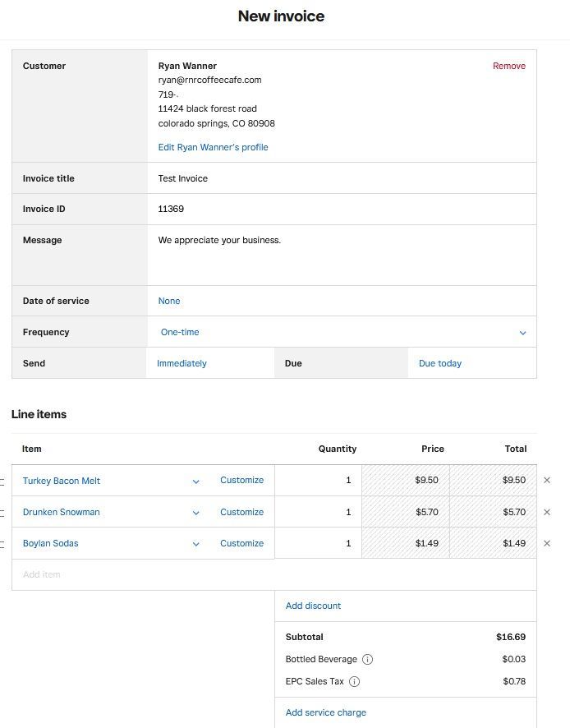Add a service charge
570x728 pixels.
325,712
